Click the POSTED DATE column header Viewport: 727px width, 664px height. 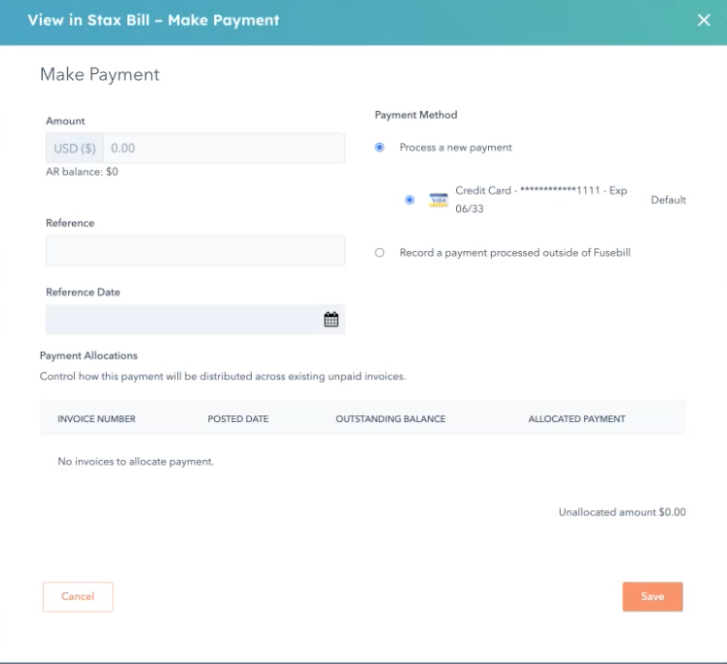tap(238, 419)
